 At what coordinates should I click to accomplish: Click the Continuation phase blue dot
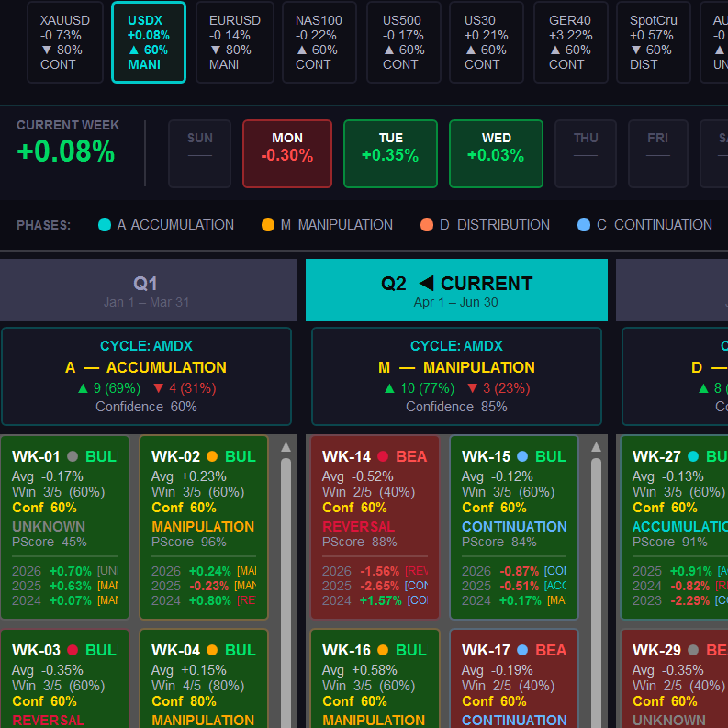pyautogui.click(x=584, y=225)
